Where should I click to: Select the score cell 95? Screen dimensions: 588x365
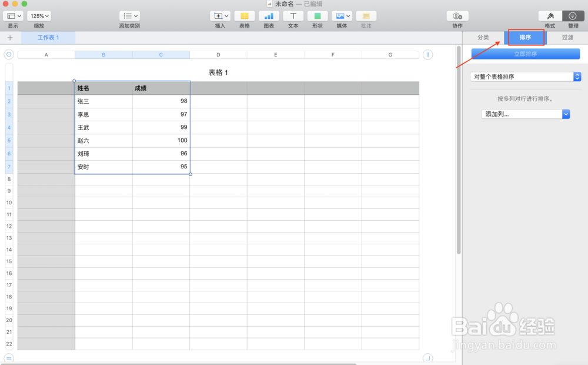click(161, 167)
